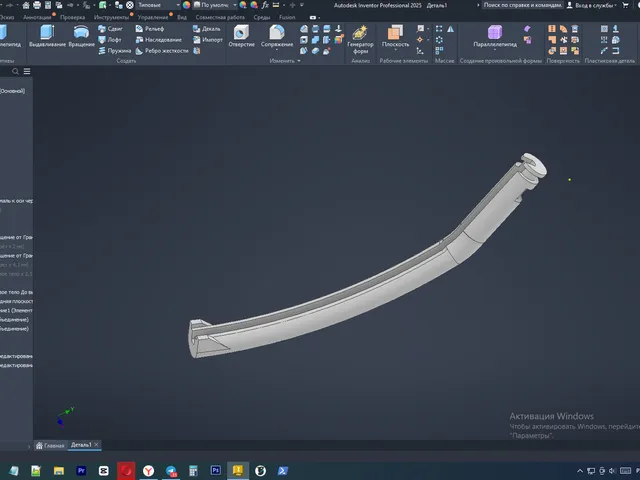Choose the Лофт (Loft) tool

coord(110,40)
